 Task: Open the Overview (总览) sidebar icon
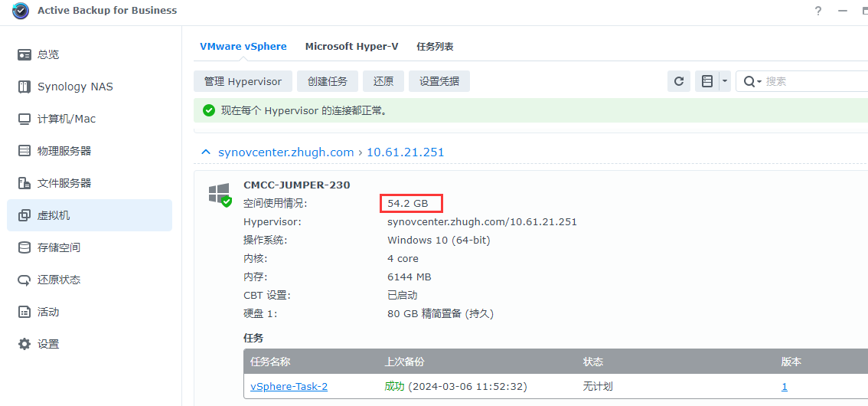pyautogui.click(x=24, y=55)
